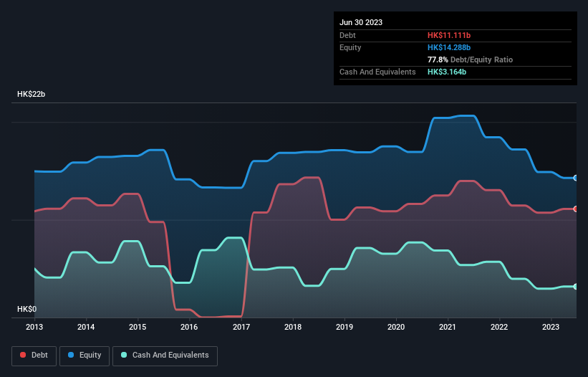
Task: Click the HK$11.111b debt value
Action: click(449, 35)
